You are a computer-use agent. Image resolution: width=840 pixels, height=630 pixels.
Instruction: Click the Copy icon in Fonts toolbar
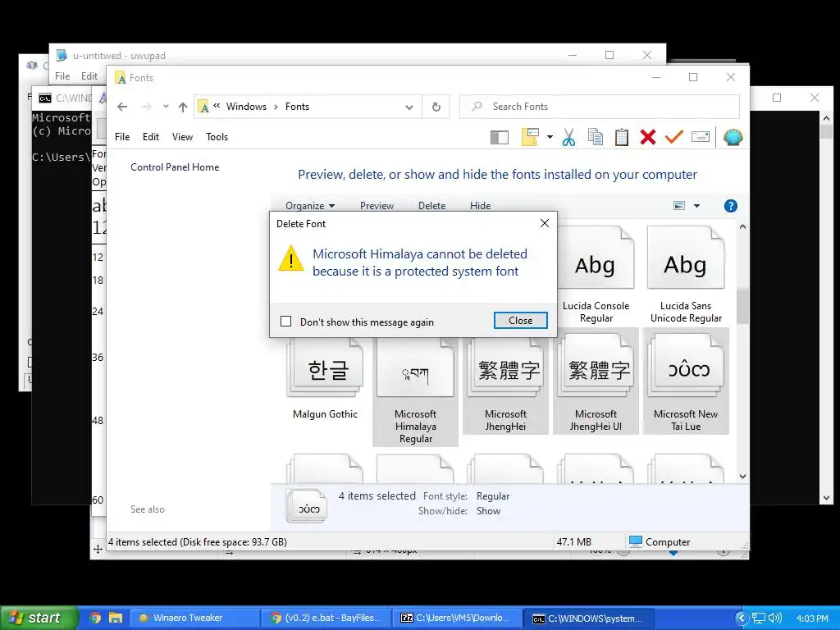click(596, 137)
